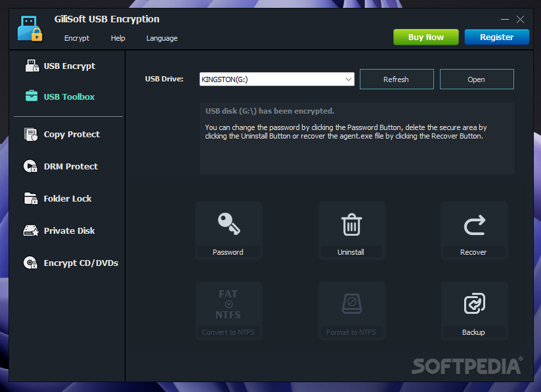
Task: Click the Copy Protect sidebar icon
Action: [x=31, y=134]
